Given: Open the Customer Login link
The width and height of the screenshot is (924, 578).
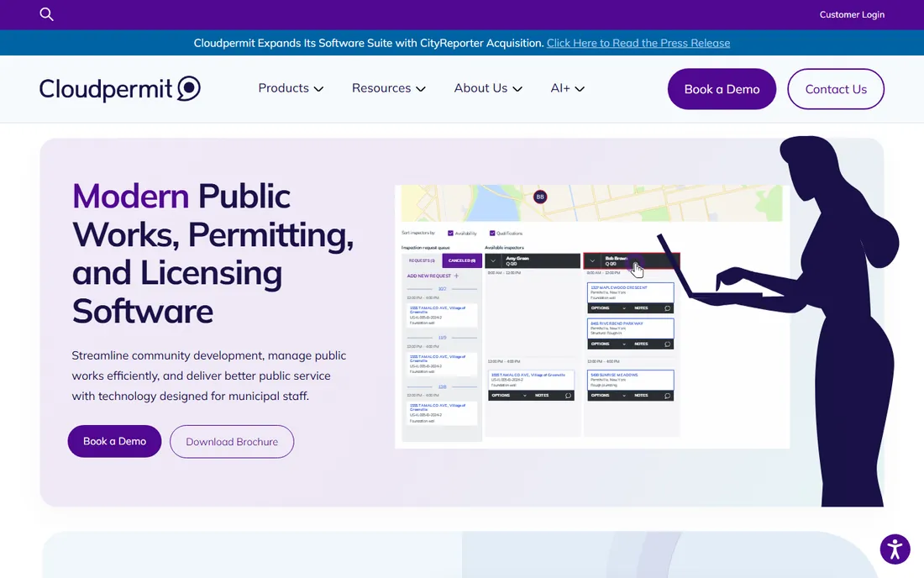Looking at the screenshot, I should 852,15.
